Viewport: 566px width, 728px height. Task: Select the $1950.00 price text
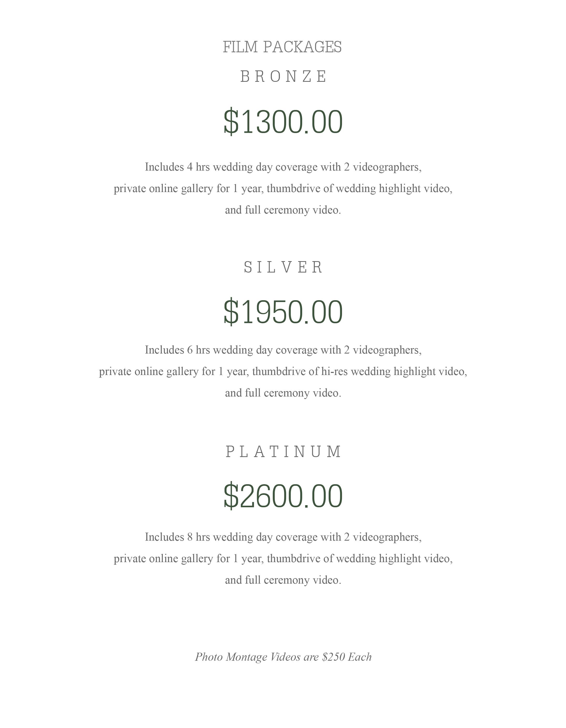(x=283, y=312)
